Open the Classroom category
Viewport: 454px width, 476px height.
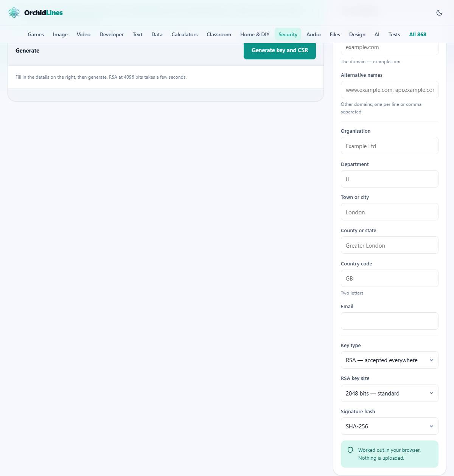click(219, 34)
